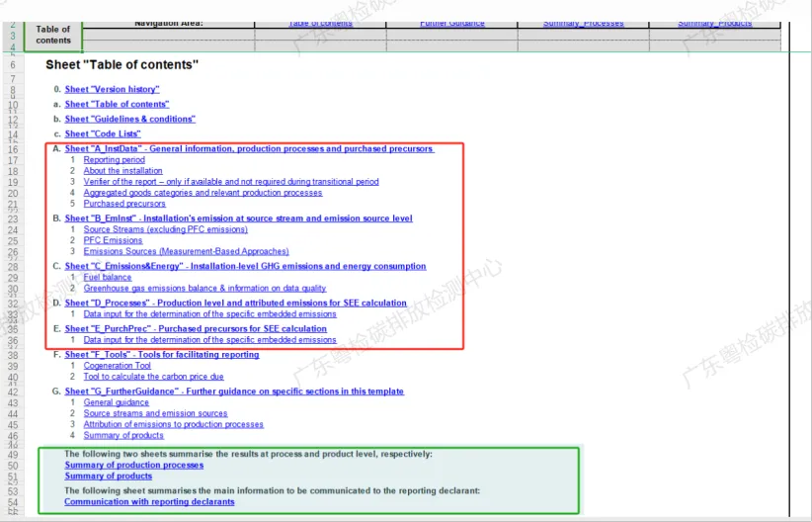Image resolution: width=812 pixels, height=522 pixels.
Task: Open the Sheet "Code Lists" link
Action: (103, 133)
